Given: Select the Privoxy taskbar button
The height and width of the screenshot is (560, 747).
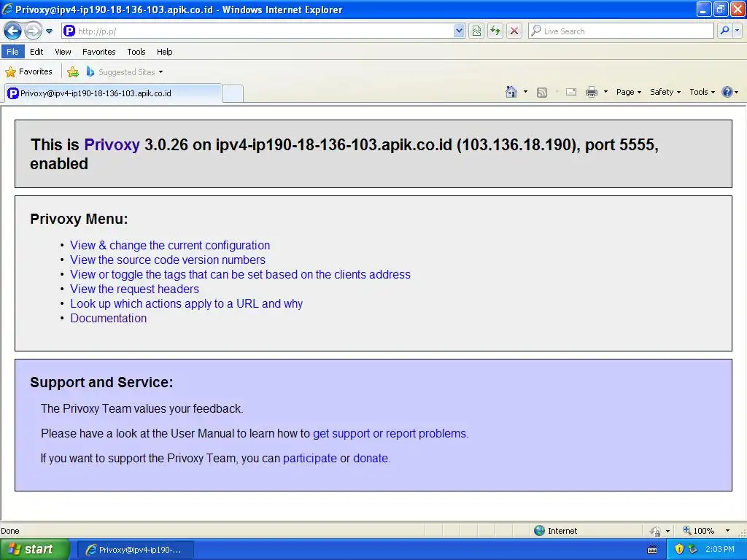Looking at the screenshot, I should pyautogui.click(x=135, y=550).
